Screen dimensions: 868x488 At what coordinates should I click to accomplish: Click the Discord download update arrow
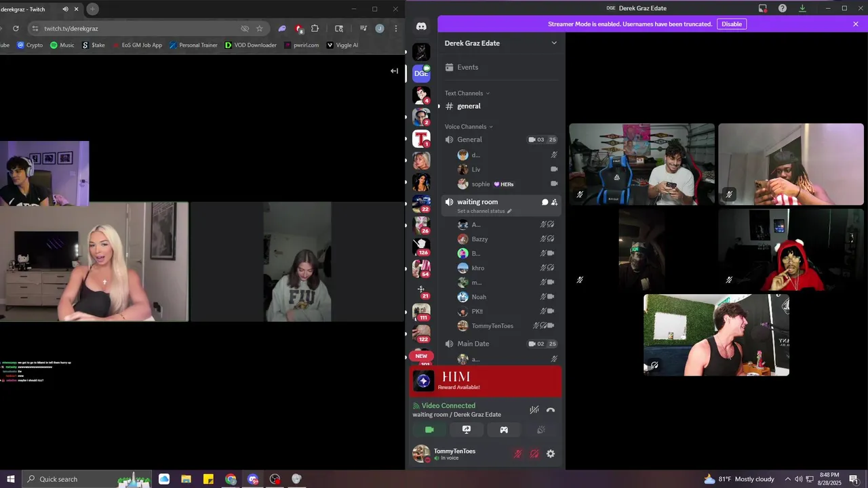coord(802,8)
